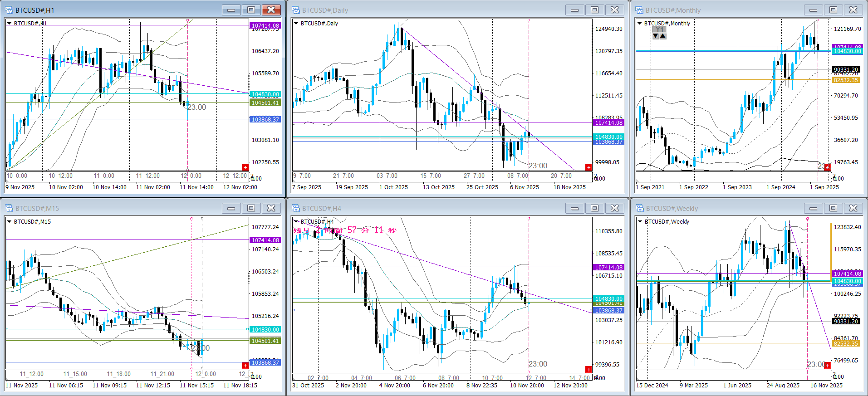Select the purple 107414.08 price label in H1

coord(265,26)
